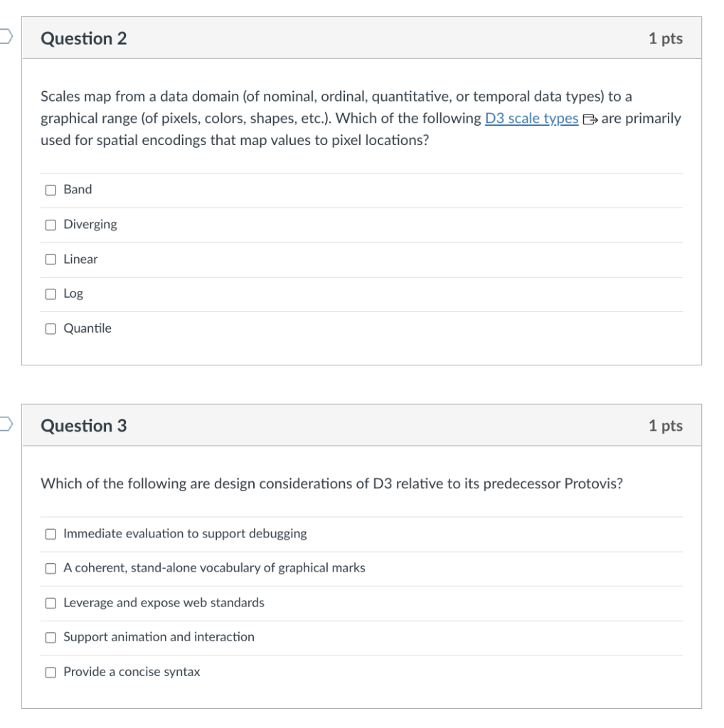Click the Question 3 header title

click(x=84, y=425)
